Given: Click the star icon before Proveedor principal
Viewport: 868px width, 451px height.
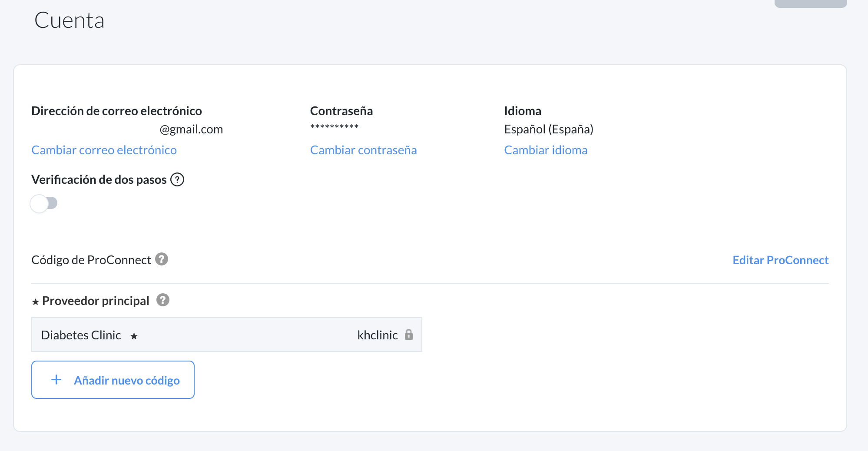Looking at the screenshot, I should pyautogui.click(x=36, y=302).
